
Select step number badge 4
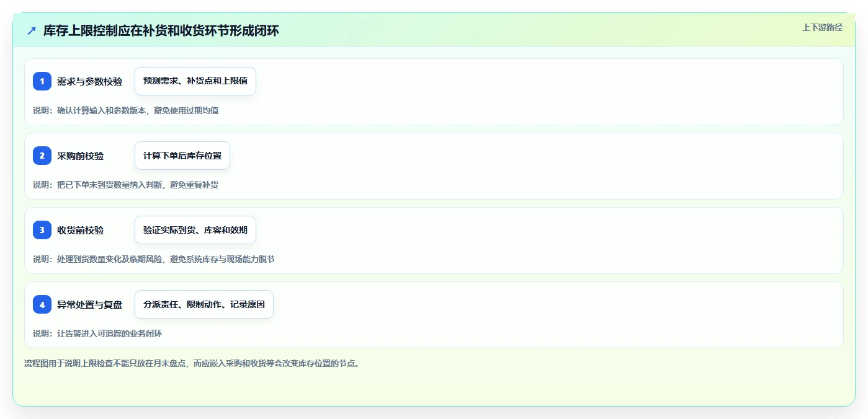pos(42,304)
